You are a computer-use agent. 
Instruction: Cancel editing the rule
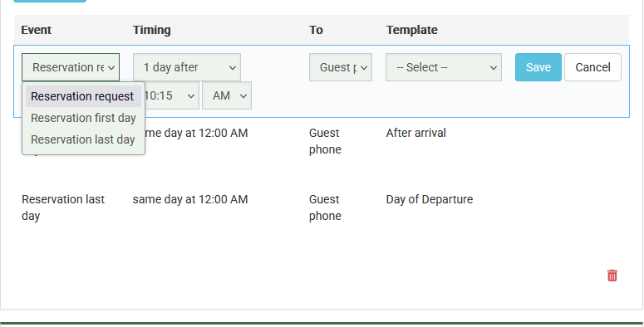pyautogui.click(x=592, y=67)
